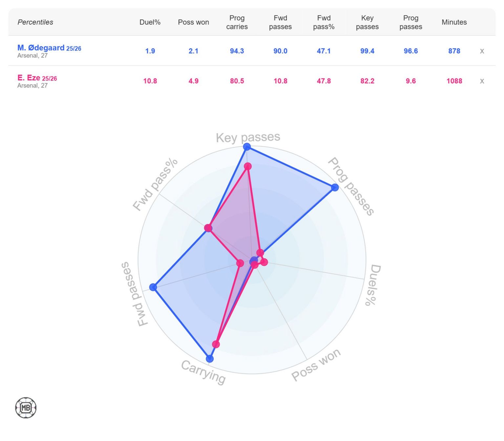Screen dimensions: 504x441
Task: Select the Fwd pass% table column header
Action: pos(324,22)
